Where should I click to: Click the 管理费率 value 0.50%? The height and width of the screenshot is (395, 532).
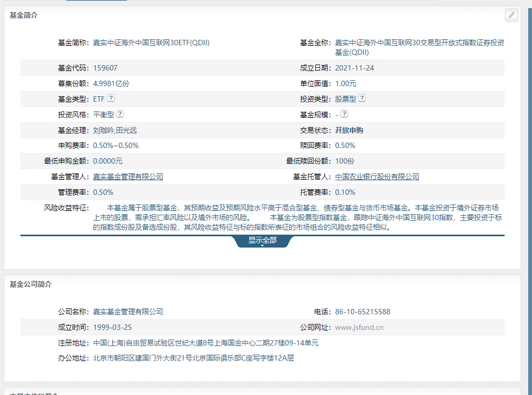click(103, 193)
